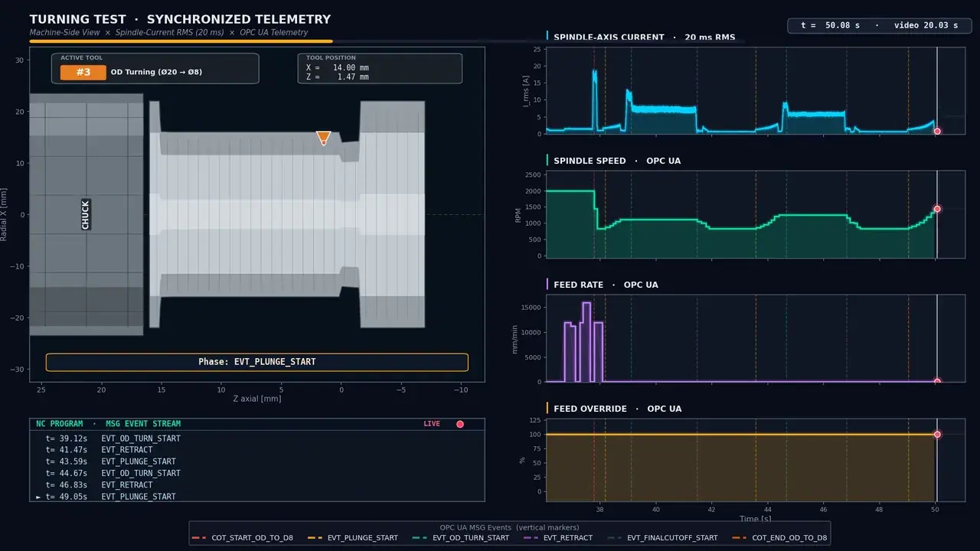Image resolution: width=980 pixels, height=551 pixels.
Task: Click the SPINDLE SPEED chart title
Action: pos(617,161)
